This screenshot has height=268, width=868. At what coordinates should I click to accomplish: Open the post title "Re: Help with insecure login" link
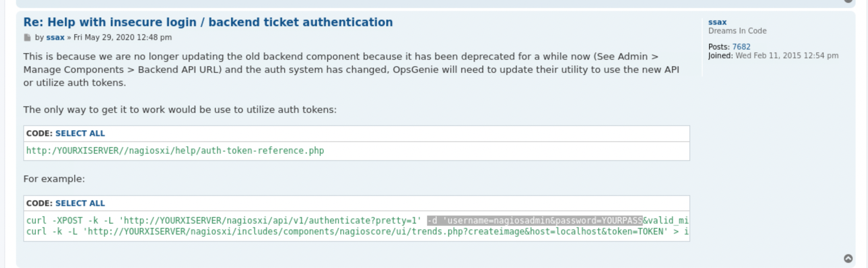click(208, 22)
